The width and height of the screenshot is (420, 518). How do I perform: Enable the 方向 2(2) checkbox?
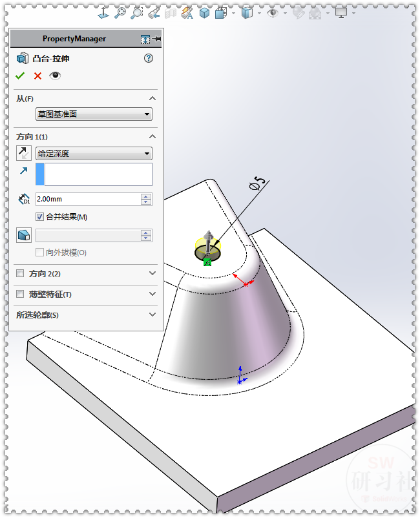(x=20, y=273)
